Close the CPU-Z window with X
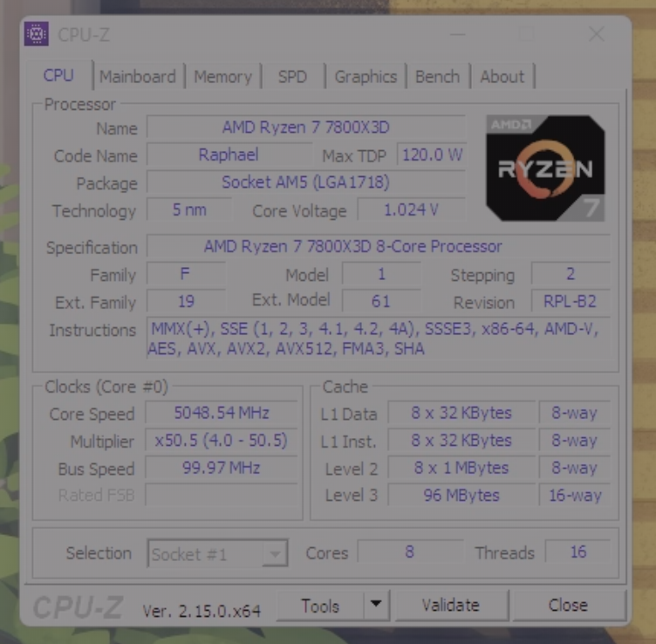656x644 pixels. click(x=596, y=33)
